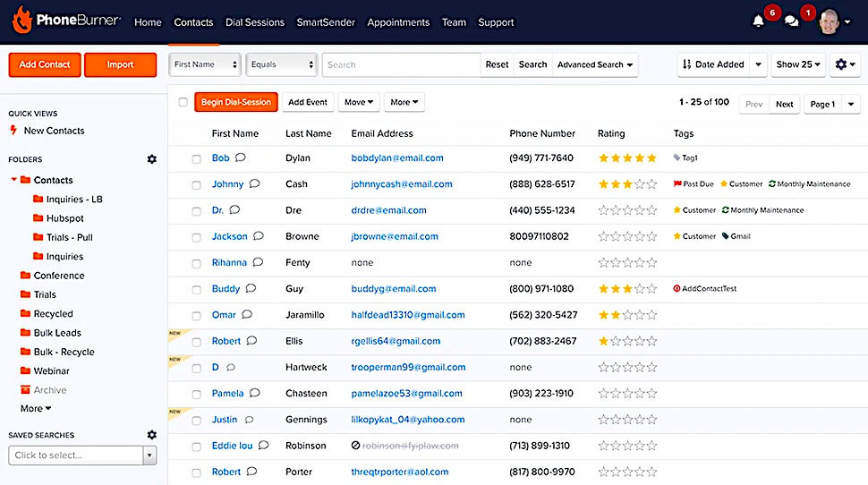Open the Appointments menu

click(398, 22)
